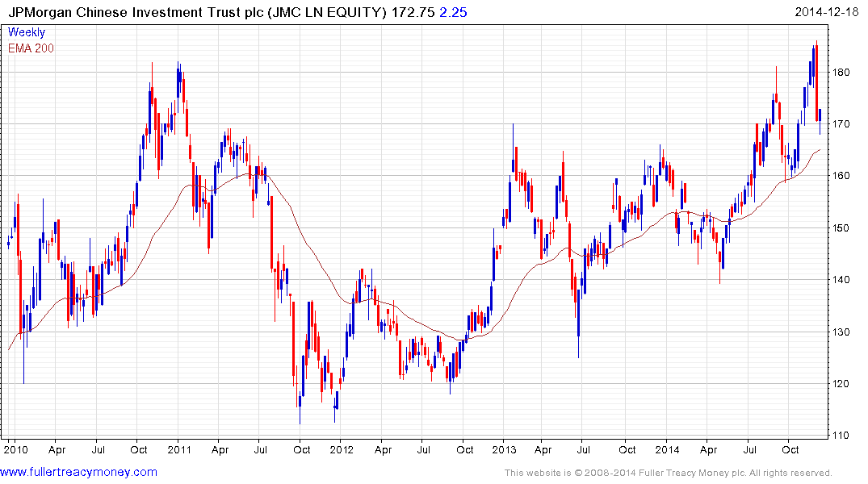Screen dimensions: 868x484
Task: Click the '2014' year label on time axis
Action: (667, 449)
